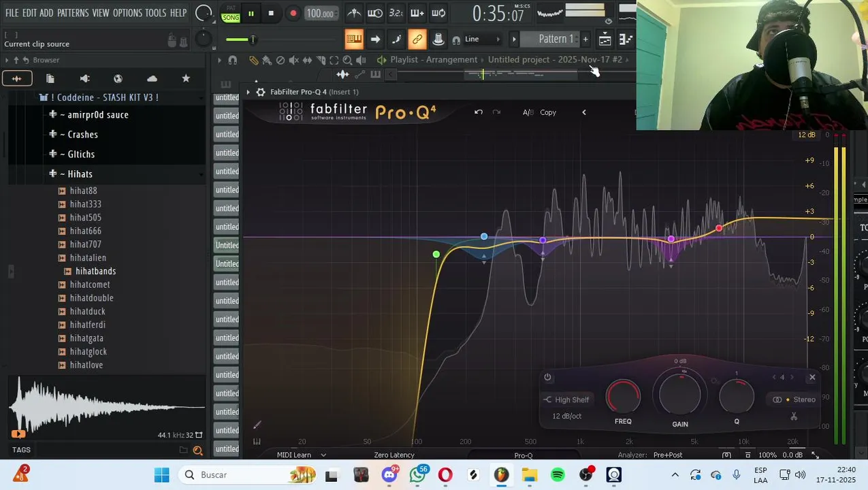Image resolution: width=868 pixels, height=490 pixels.
Task: Arm the record button
Action: [293, 13]
